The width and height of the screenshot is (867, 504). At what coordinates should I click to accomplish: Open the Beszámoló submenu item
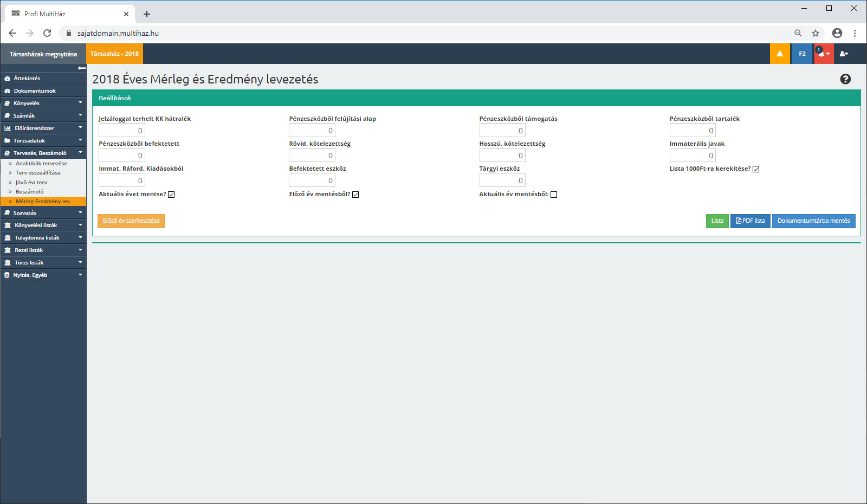(30, 192)
